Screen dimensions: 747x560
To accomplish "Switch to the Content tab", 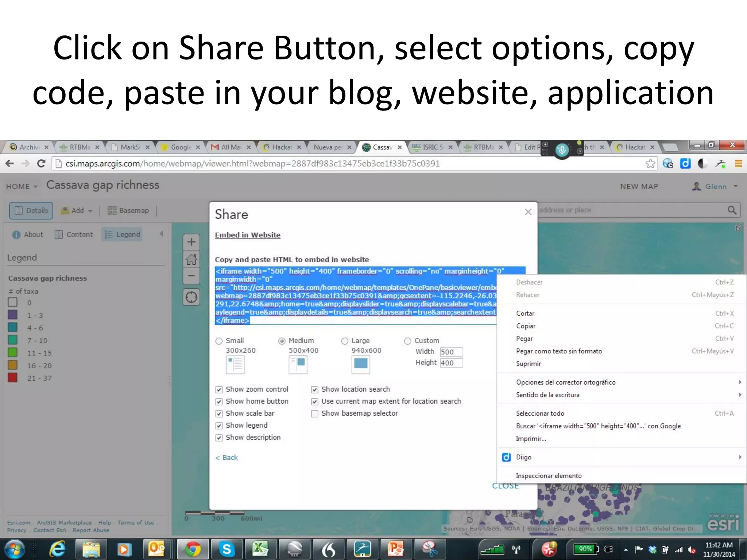I will click(x=74, y=234).
